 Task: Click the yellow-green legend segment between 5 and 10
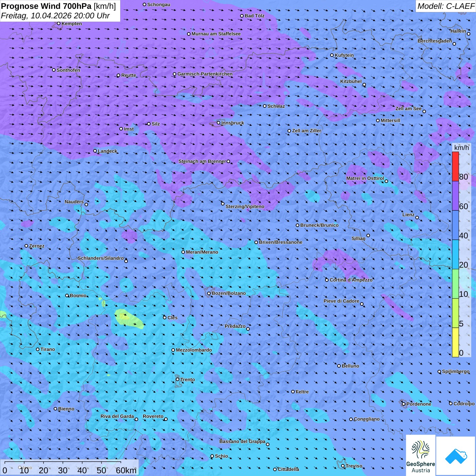pos(455,313)
